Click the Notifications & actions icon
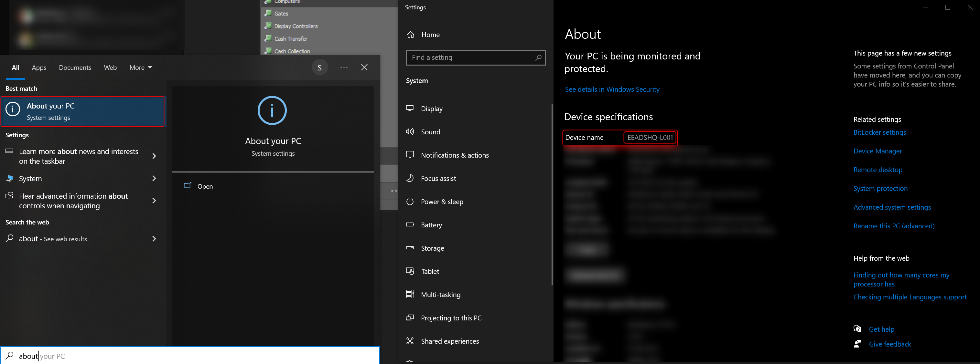 [x=410, y=155]
